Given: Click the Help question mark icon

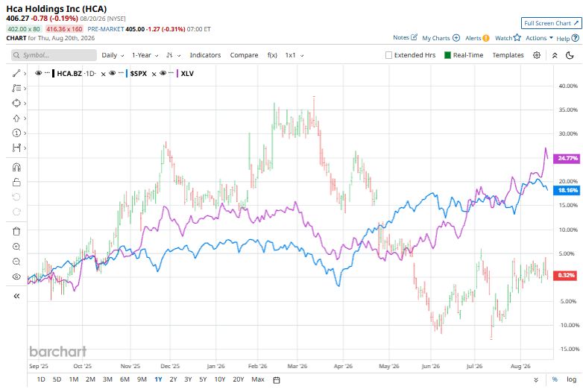Looking at the screenshot, I should point(576,38).
